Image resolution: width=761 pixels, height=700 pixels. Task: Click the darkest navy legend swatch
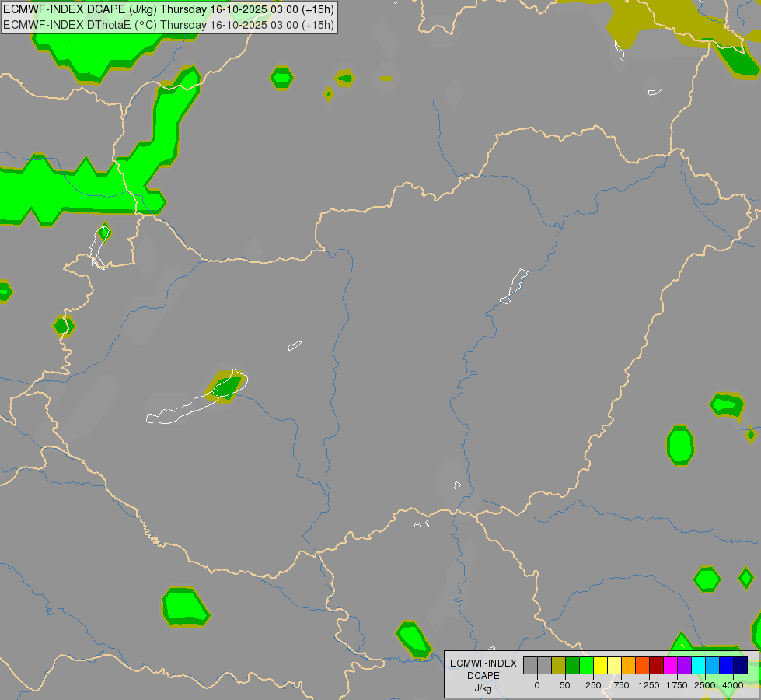[740, 665]
